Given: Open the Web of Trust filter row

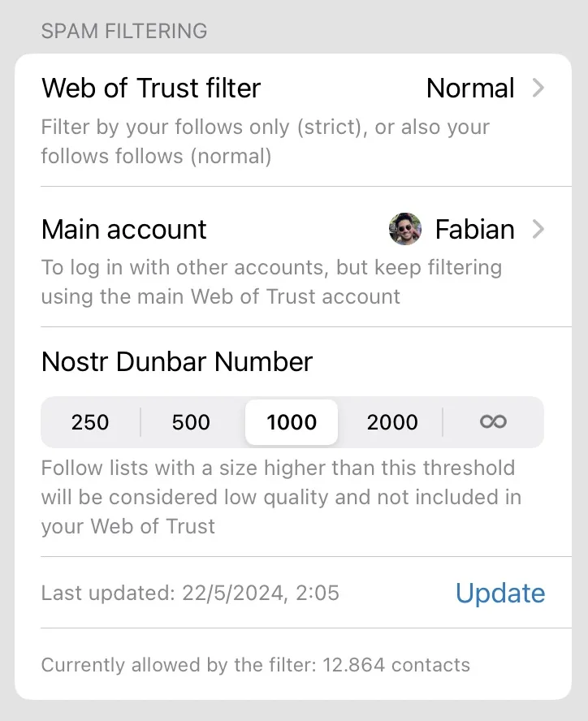Looking at the screenshot, I should (151, 88).
